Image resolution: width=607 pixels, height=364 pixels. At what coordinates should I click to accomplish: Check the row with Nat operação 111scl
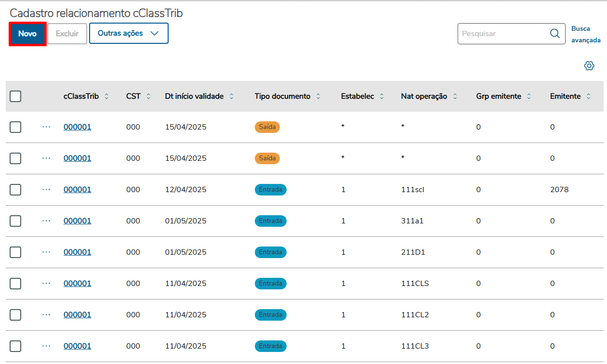[x=15, y=190]
